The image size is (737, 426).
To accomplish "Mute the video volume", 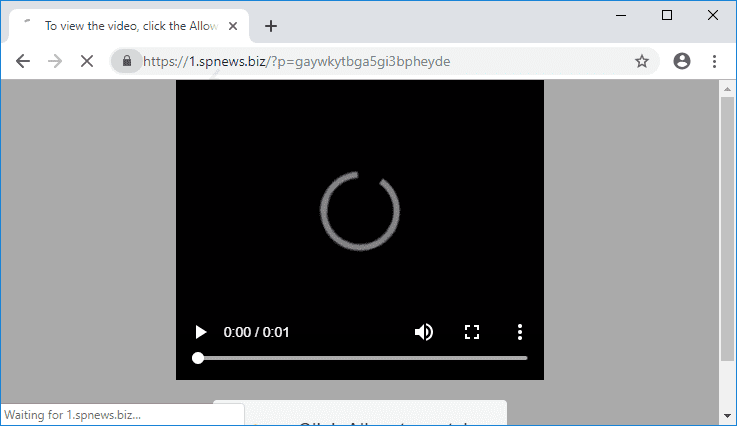I will click(424, 332).
